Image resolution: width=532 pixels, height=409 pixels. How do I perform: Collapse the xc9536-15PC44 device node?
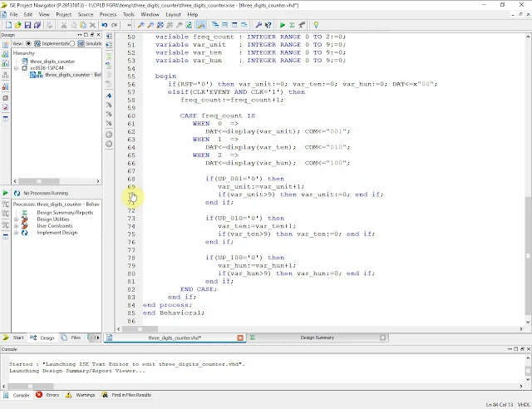[x=16, y=68]
